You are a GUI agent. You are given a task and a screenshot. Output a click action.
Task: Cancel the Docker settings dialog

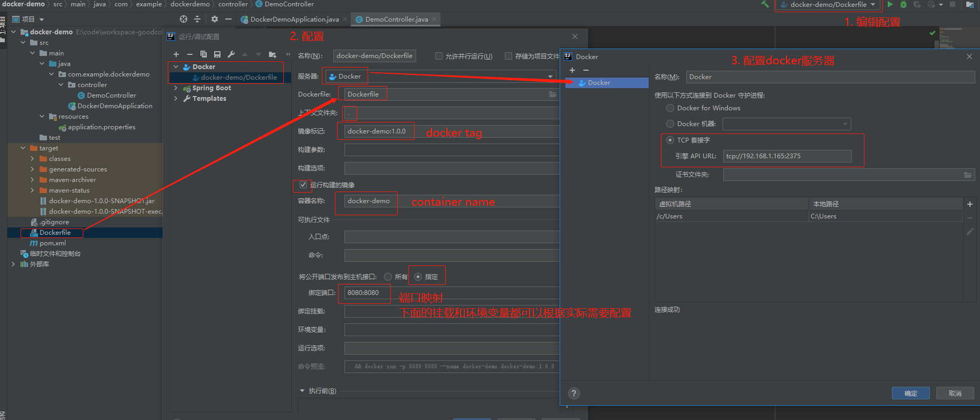pos(955,393)
